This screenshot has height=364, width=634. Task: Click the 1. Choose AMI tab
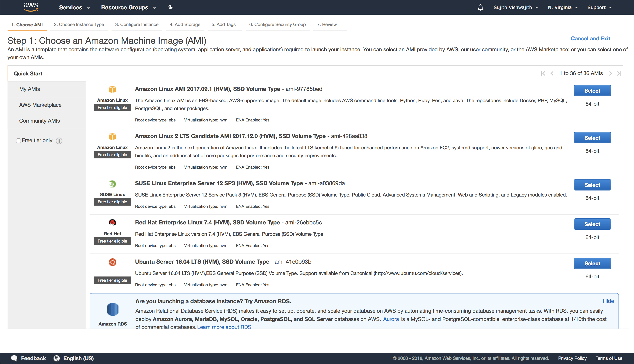click(27, 25)
